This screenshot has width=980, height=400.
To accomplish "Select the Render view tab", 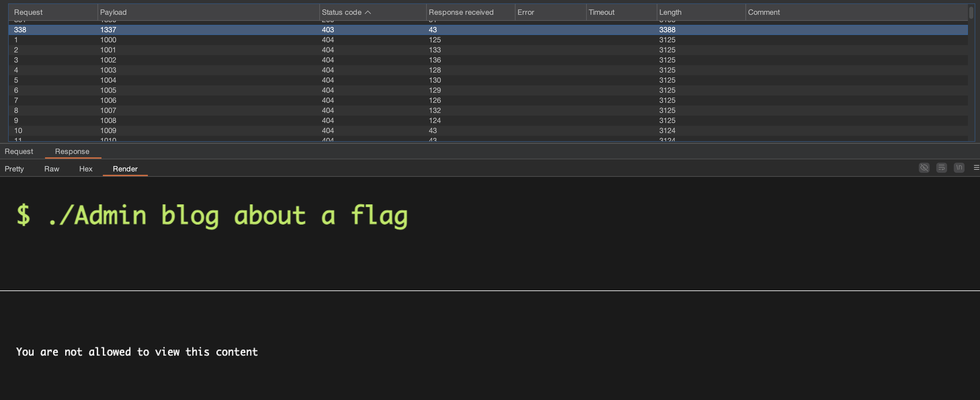I will pos(125,169).
